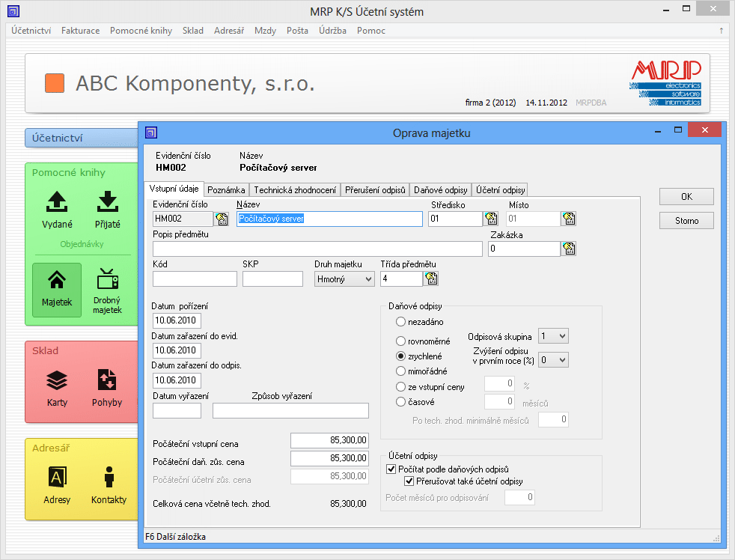Click the Storno button

pyautogui.click(x=686, y=220)
